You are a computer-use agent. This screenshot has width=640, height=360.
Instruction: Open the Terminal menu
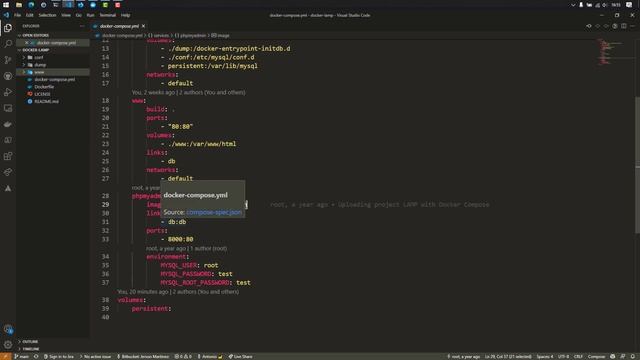point(108,15)
